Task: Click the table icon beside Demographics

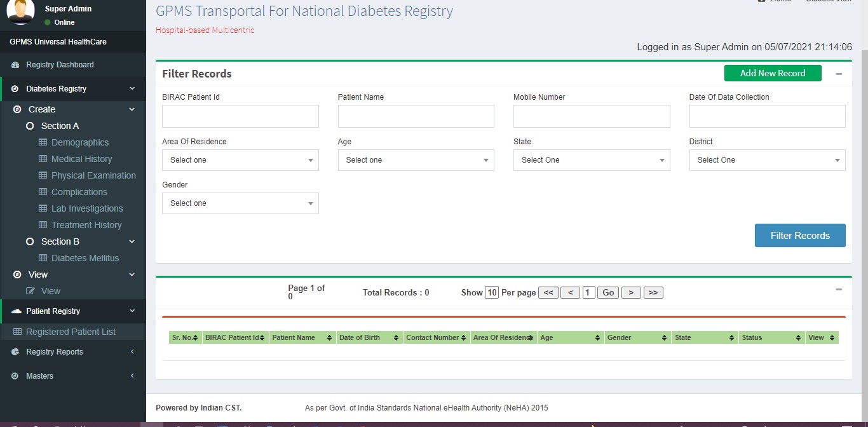Action: click(43, 142)
